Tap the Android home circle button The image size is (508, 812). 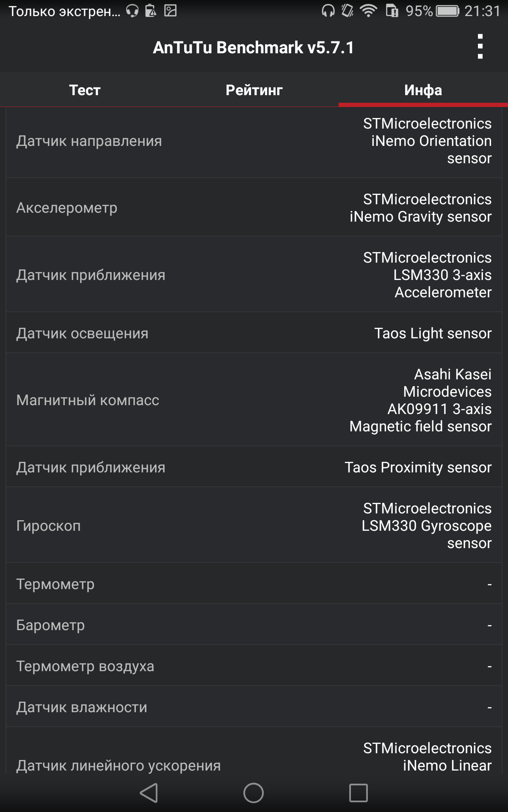pyautogui.click(x=254, y=793)
